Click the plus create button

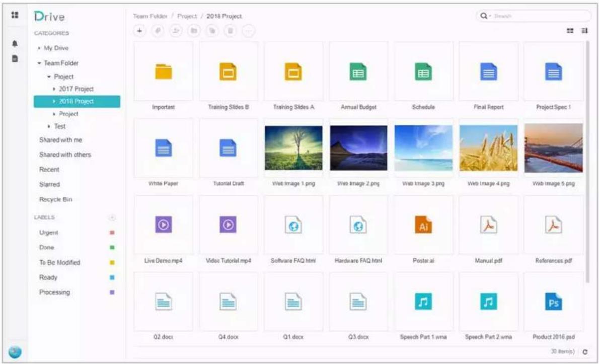[x=139, y=31]
